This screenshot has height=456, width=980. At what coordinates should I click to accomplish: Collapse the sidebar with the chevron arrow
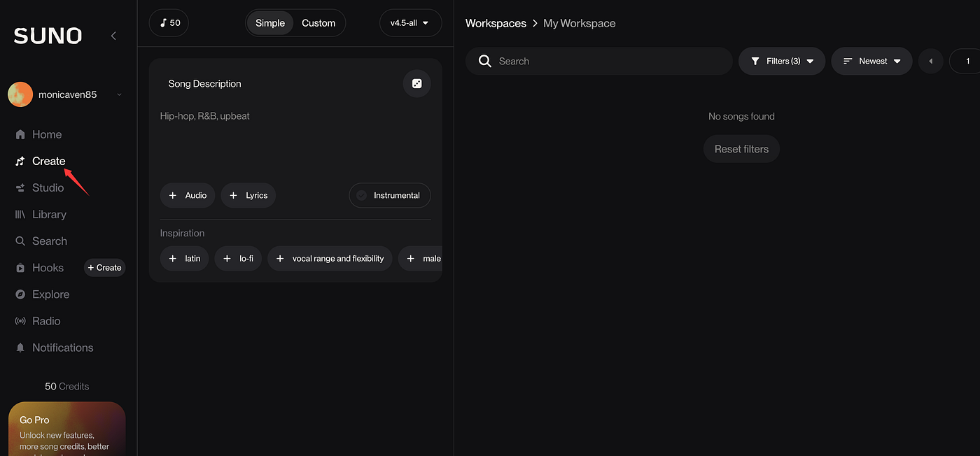pyautogui.click(x=113, y=36)
